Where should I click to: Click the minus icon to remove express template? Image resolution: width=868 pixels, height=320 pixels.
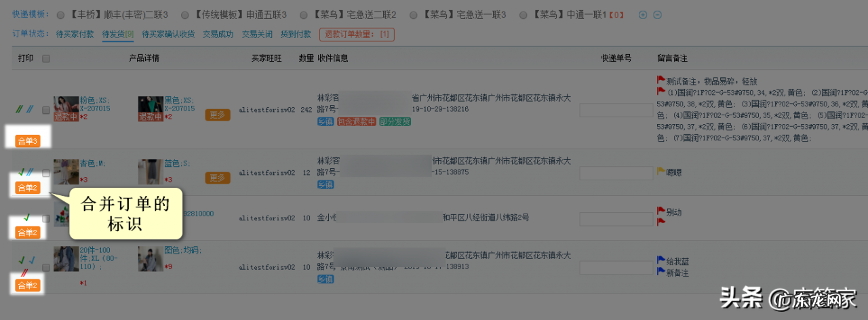coord(656,15)
